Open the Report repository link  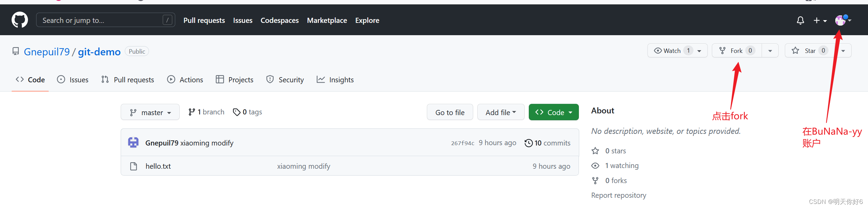click(618, 195)
